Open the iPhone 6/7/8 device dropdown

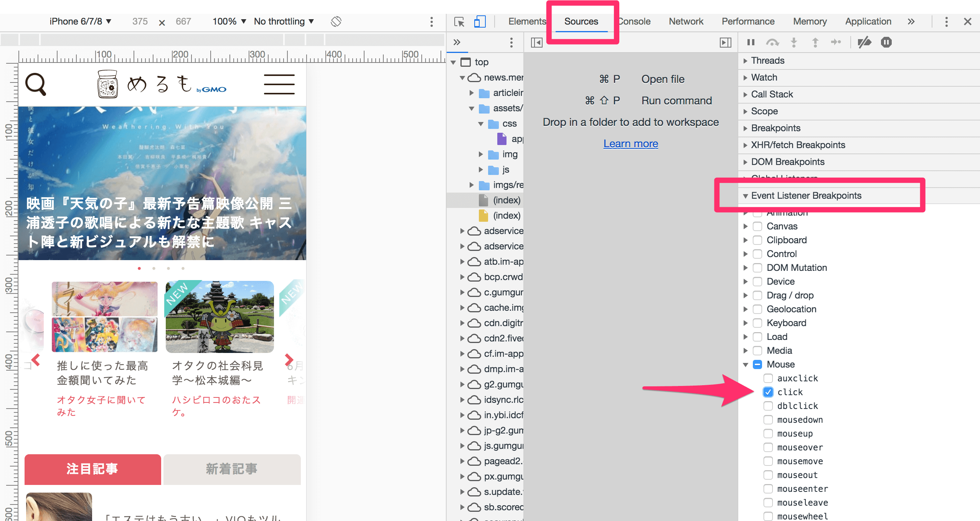(x=80, y=21)
